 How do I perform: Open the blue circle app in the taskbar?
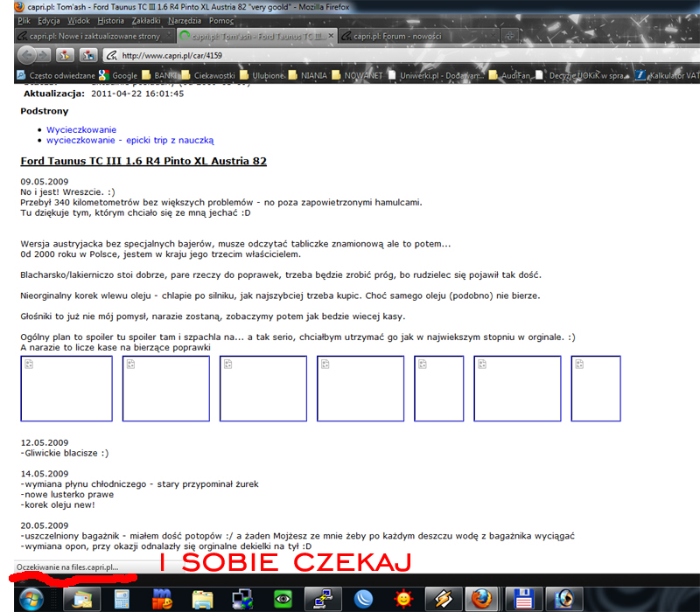pos(363,599)
